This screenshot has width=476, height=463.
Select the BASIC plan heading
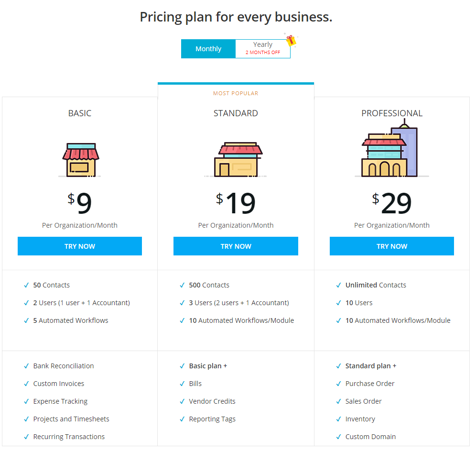tap(80, 113)
